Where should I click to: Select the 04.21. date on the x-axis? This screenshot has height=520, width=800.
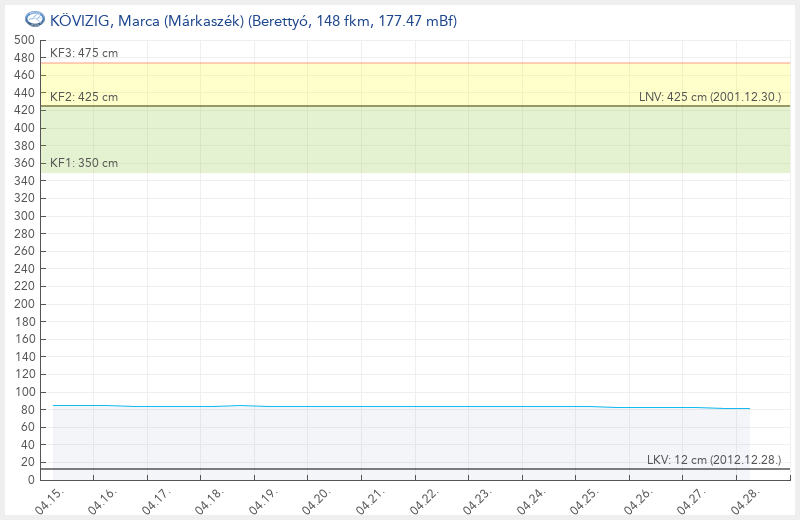370,499
